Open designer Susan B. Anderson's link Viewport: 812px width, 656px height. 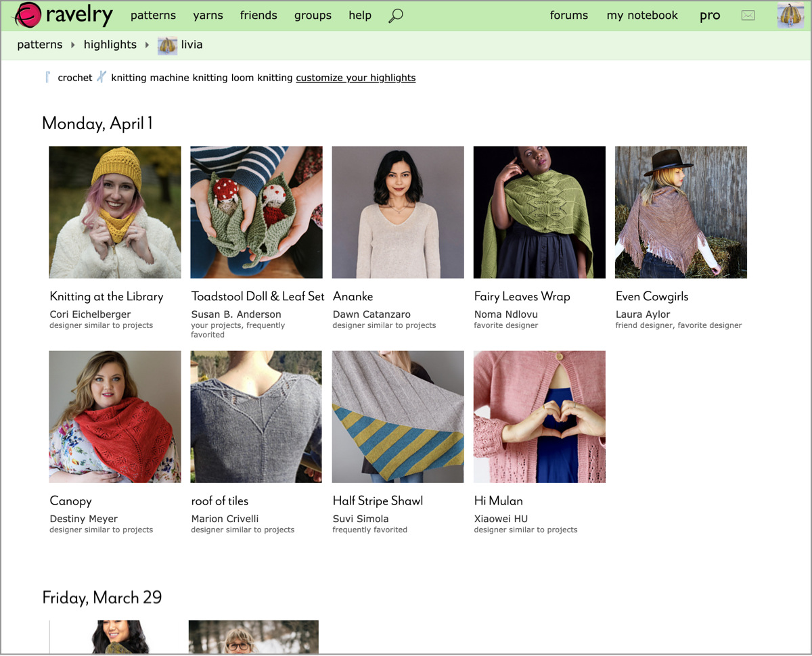click(236, 314)
